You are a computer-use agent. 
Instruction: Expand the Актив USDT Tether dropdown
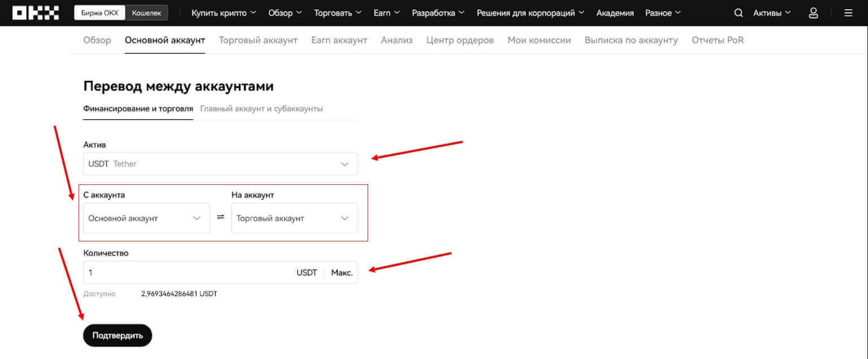tap(220, 164)
